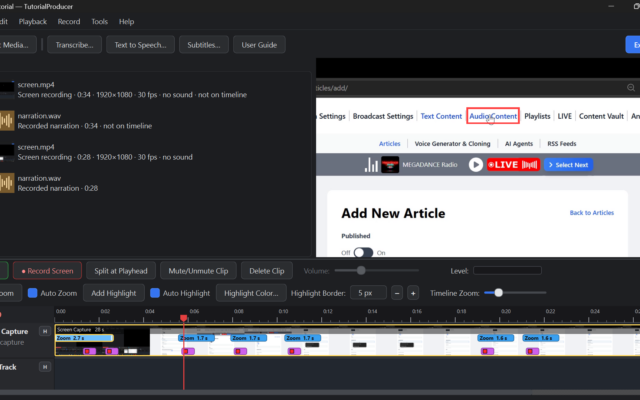This screenshot has width=640, height=400.
Task: Click the MEGADANCE Radio station logo
Action: [390, 164]
